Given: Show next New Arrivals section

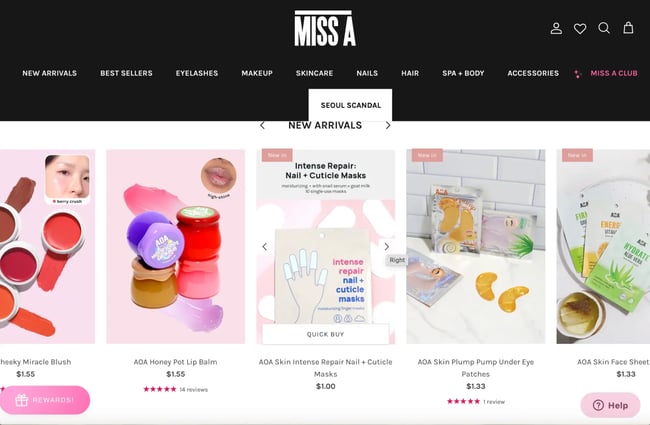Looking at the screenshot, I should (x=388, y=125).
